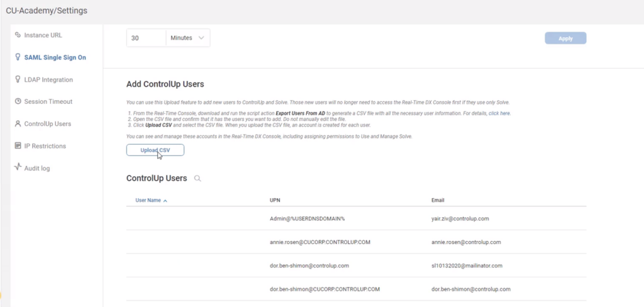Click the CU-Academy/Settings breadcrumb title
Image resolution: width=644 pixels, height=307 pixels.
(47, 11)
